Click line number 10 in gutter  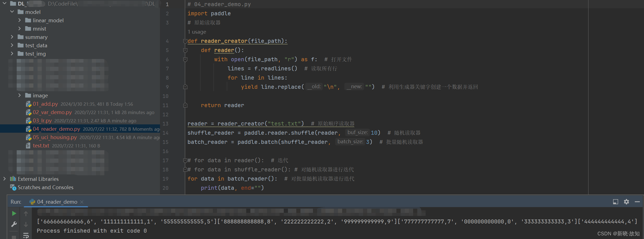click(x=166, y=96)
